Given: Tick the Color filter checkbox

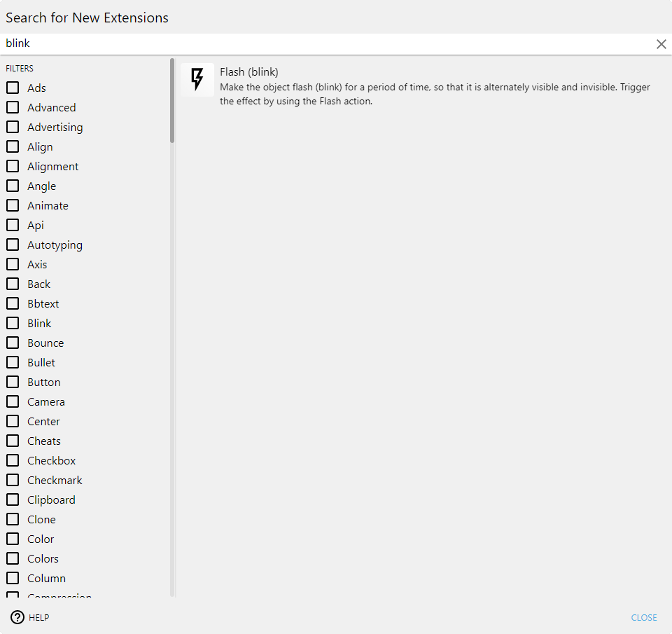Looking at the screenshot, I should (x=13, y=539).
